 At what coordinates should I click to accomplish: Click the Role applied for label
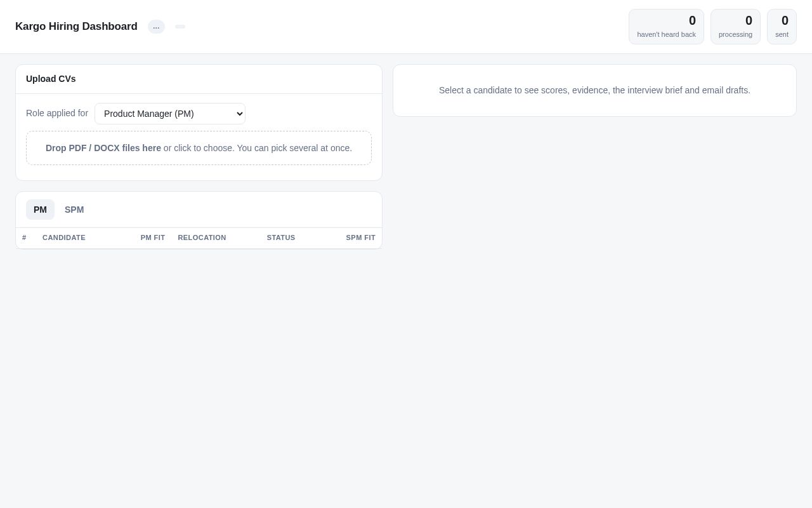pyautogui.click(x=57, y=113)
